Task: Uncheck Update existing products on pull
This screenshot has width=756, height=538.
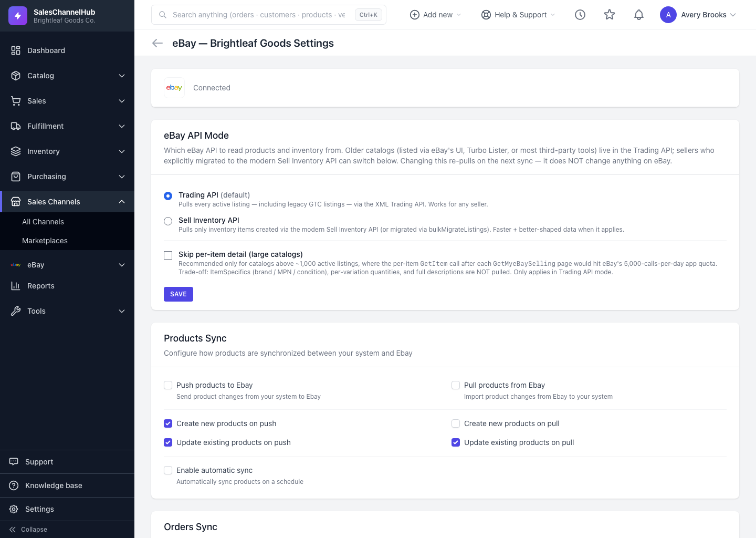Action: coord(456,442)
